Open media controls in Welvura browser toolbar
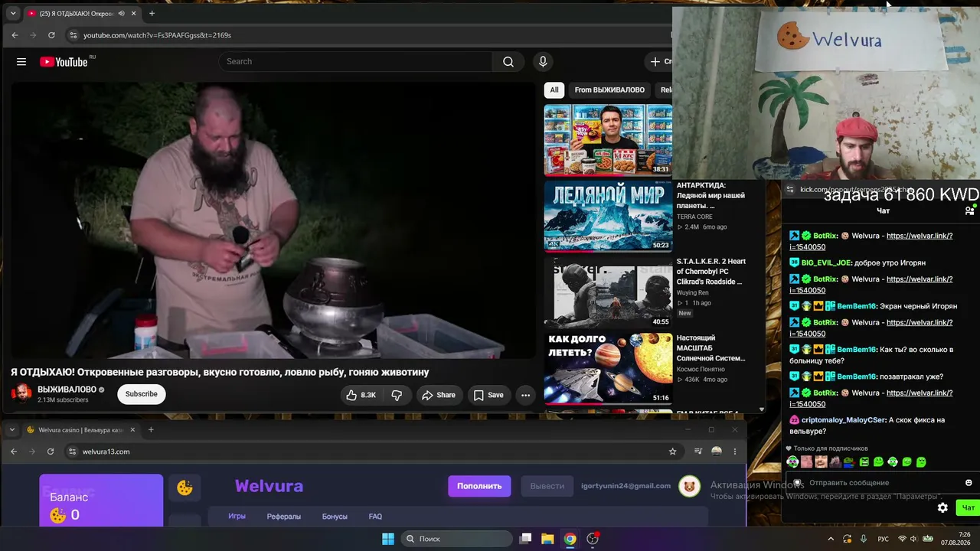980x551 pixels. pyautogui.click(x=697, y=452)
